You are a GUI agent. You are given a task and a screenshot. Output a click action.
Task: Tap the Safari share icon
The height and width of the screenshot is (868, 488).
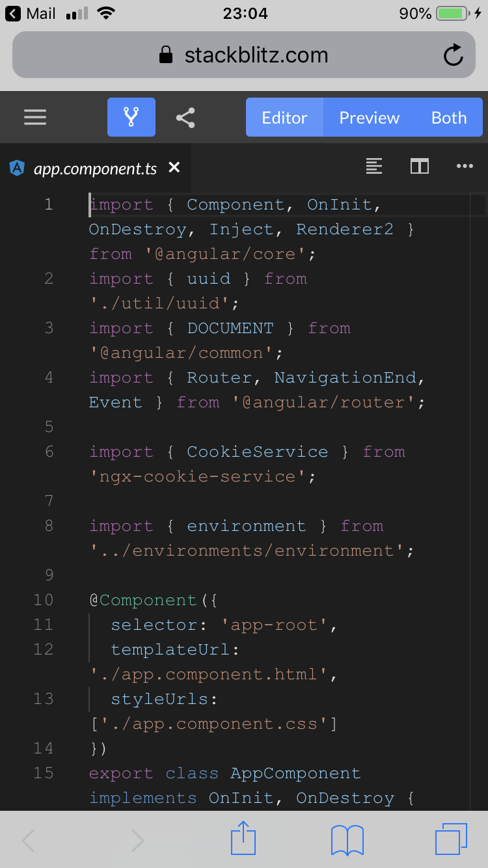[243, 839]
